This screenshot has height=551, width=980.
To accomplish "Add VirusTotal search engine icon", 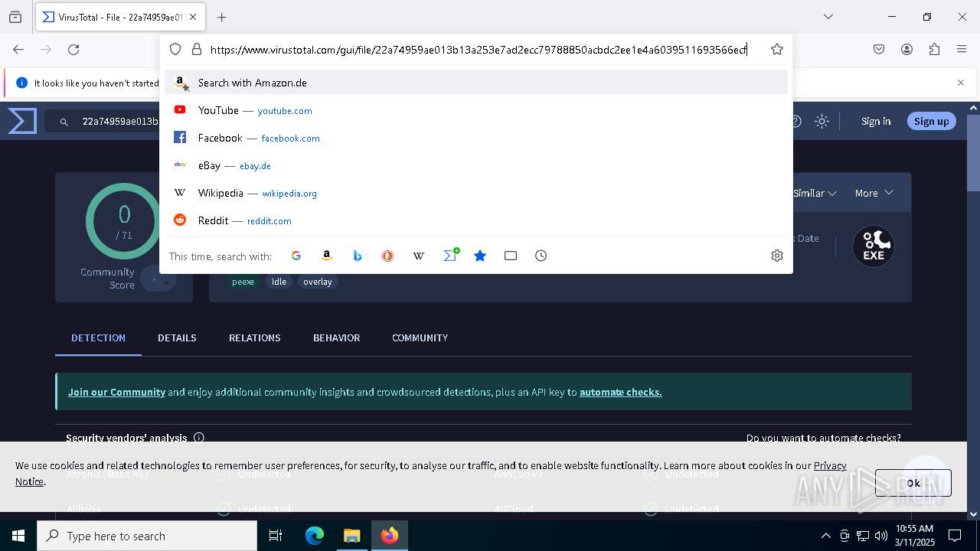I will pyautogui.click(x=450, y=256).
